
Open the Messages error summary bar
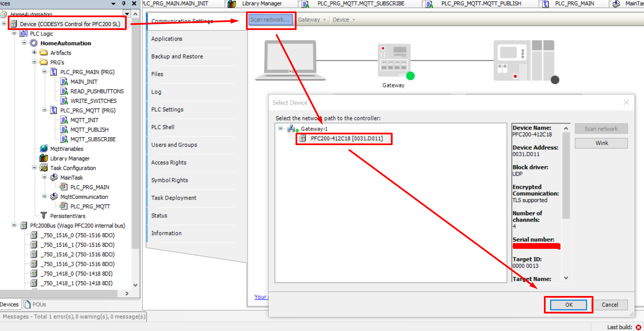click(x=73, y=317)
